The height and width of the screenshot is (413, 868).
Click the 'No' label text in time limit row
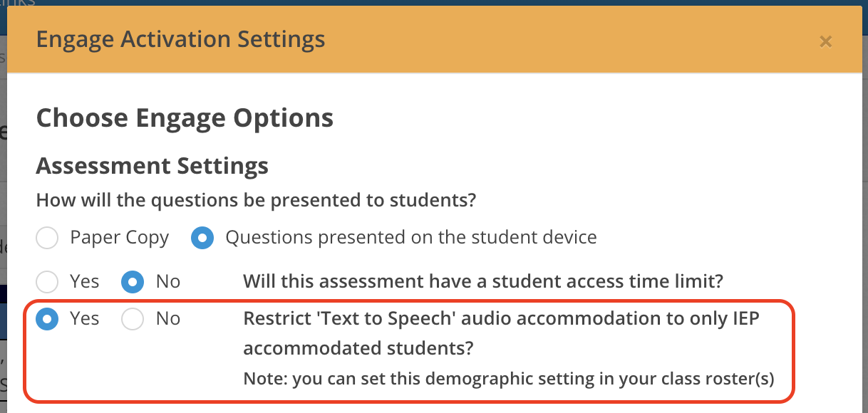point(168,282)
